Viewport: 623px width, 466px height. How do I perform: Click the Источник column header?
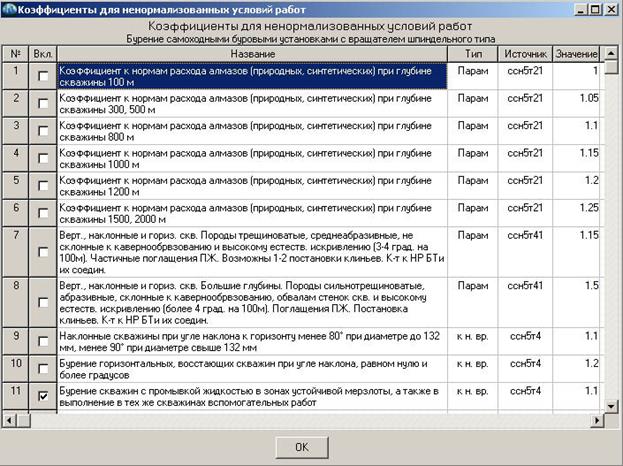pos(525,54)
